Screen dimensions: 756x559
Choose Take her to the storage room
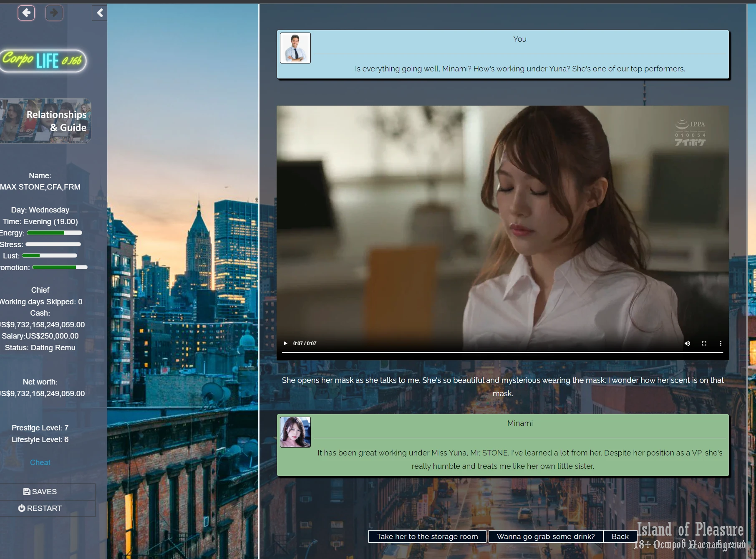click(427, 536)
